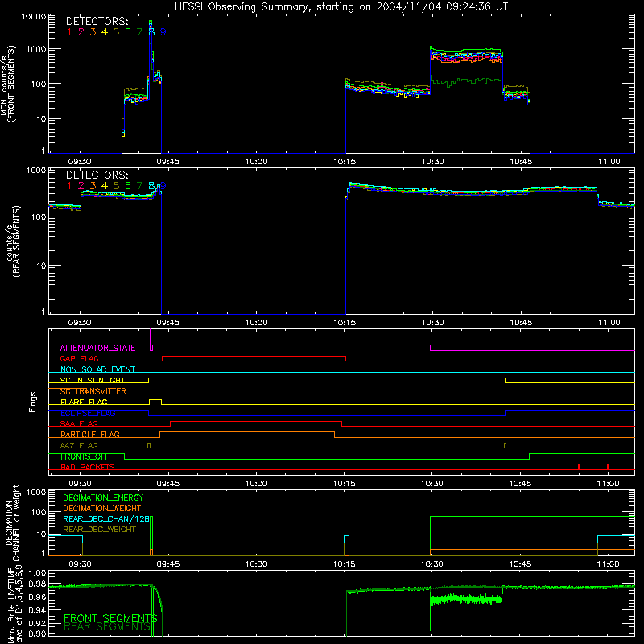Click the HESSI Observing Summary title text
Viewport: 644px width, 644px height.
341,7
